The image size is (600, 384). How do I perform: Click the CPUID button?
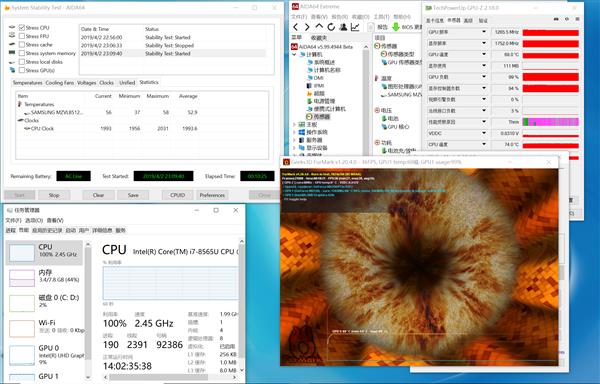178,195
